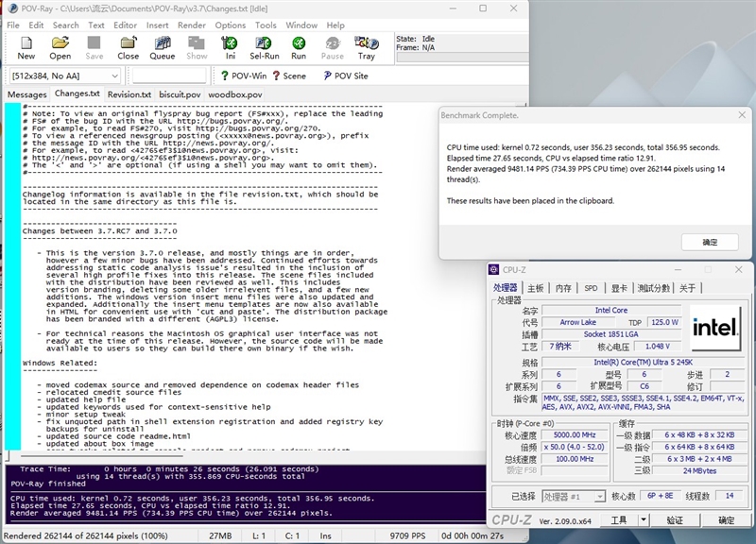
Task: Click CPU-Z 工具 button
Action: point(619,519)
